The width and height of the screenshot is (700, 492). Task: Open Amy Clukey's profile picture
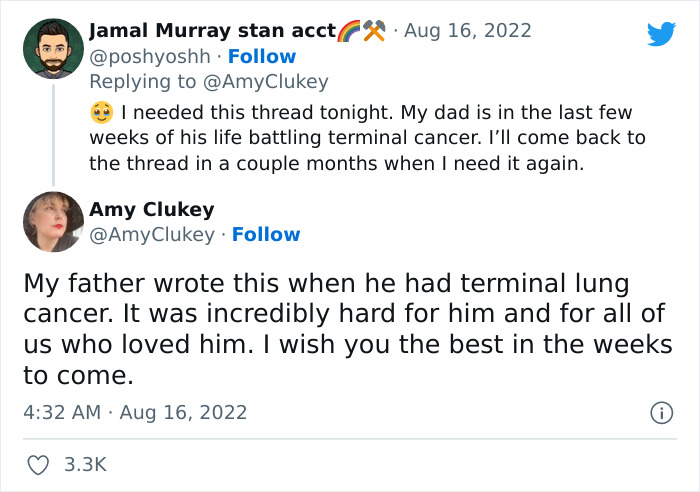pos(53,222)
